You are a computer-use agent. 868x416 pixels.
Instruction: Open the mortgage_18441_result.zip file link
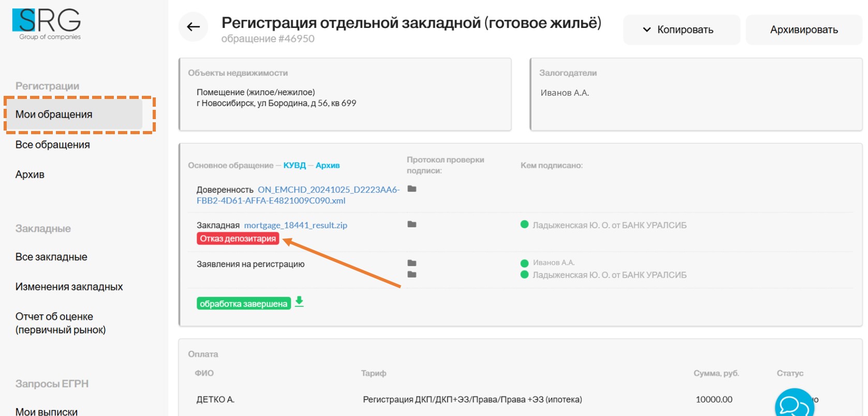(296, 225)
